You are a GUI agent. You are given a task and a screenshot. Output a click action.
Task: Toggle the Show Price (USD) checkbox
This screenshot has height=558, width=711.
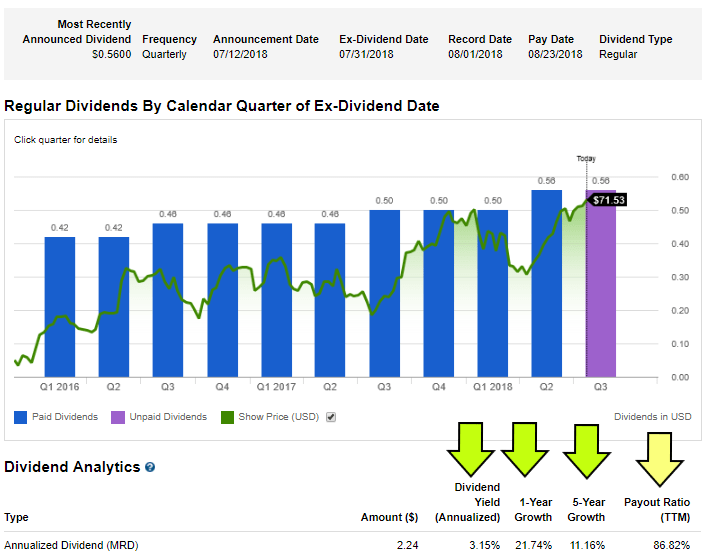click(x=331, y=417)
